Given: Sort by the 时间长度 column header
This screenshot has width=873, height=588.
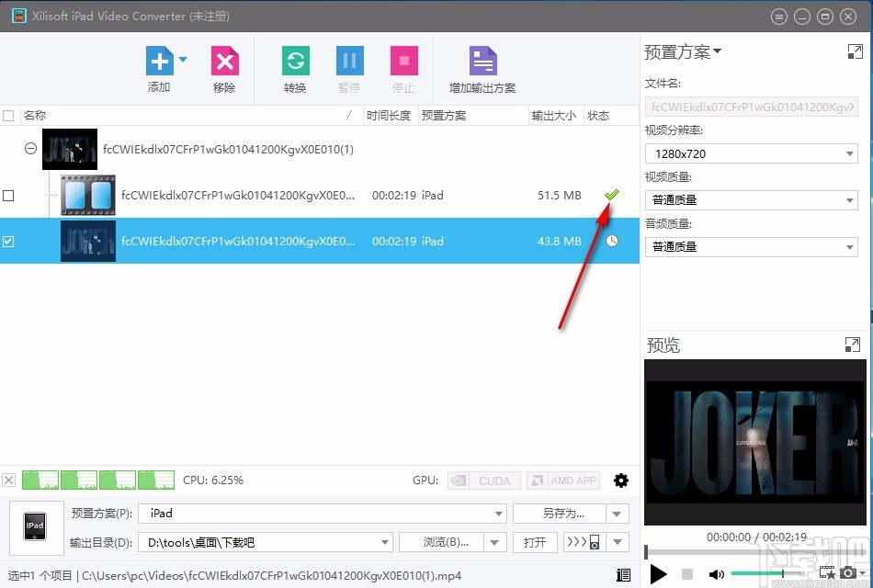Looking at the screenshot, I should coord(389,115).
